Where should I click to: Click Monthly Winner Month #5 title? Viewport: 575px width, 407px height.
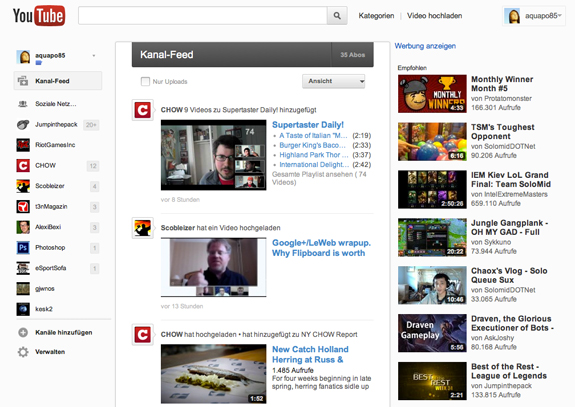(x=502, y=84)
